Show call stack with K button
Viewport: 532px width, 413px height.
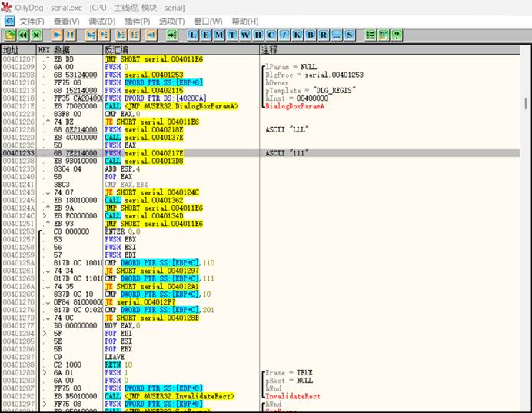coord(297,35)
